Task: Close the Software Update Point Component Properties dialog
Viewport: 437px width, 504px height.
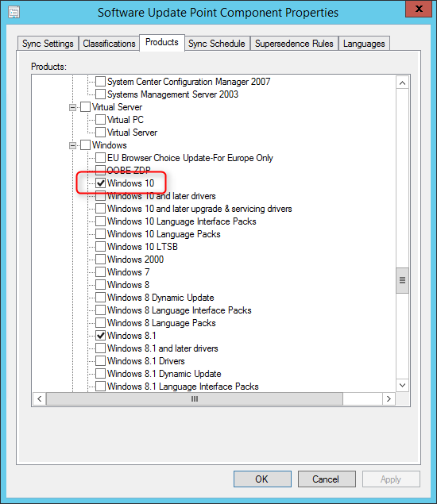Action: click(419, 9)
